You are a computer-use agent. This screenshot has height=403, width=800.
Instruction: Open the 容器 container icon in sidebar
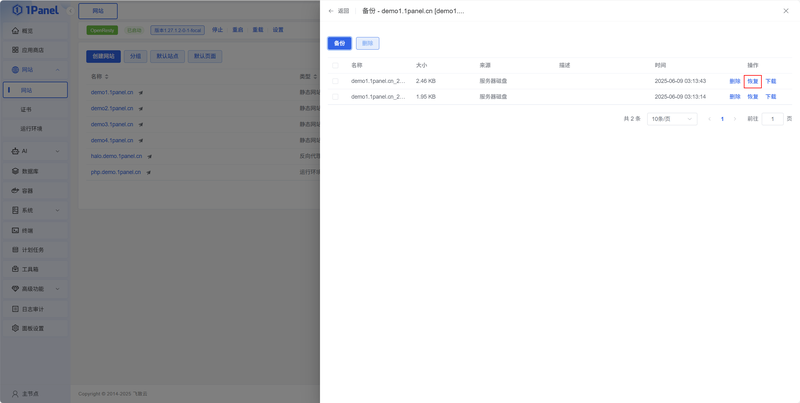(15, 191)
